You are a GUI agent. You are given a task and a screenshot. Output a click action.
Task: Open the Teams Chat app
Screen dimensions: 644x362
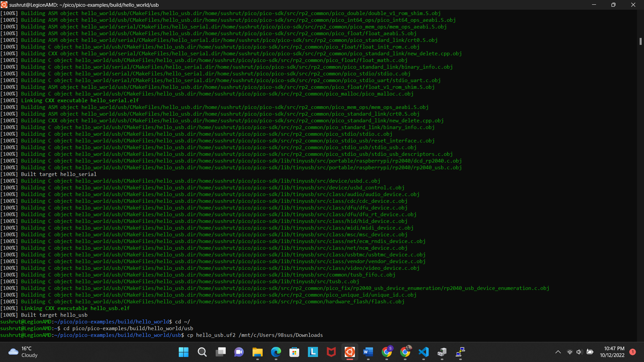click(239, 352)
